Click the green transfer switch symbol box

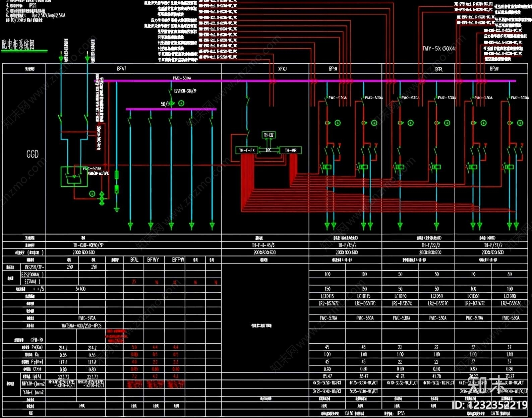point(74,177)
